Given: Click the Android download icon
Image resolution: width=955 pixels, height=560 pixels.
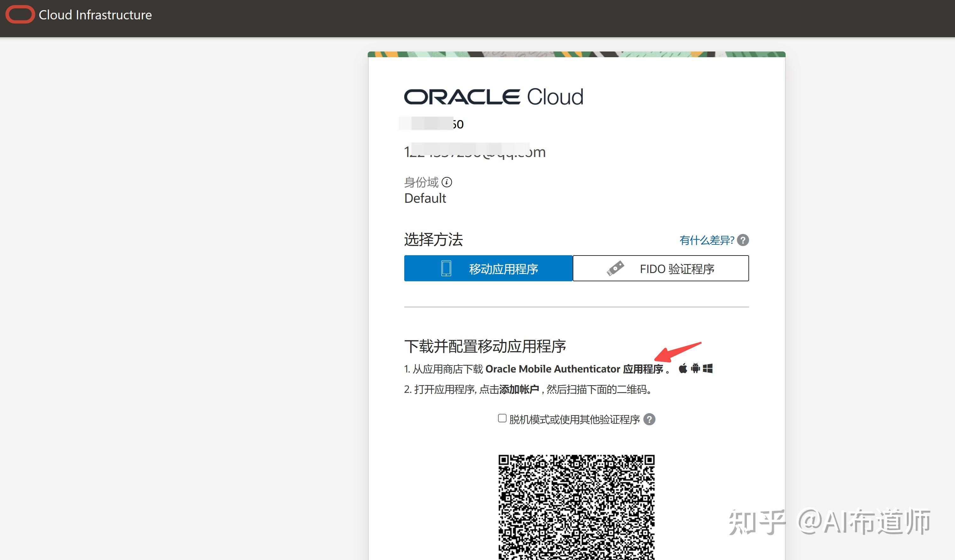Looking at the screenshot, I should (695, 368).
